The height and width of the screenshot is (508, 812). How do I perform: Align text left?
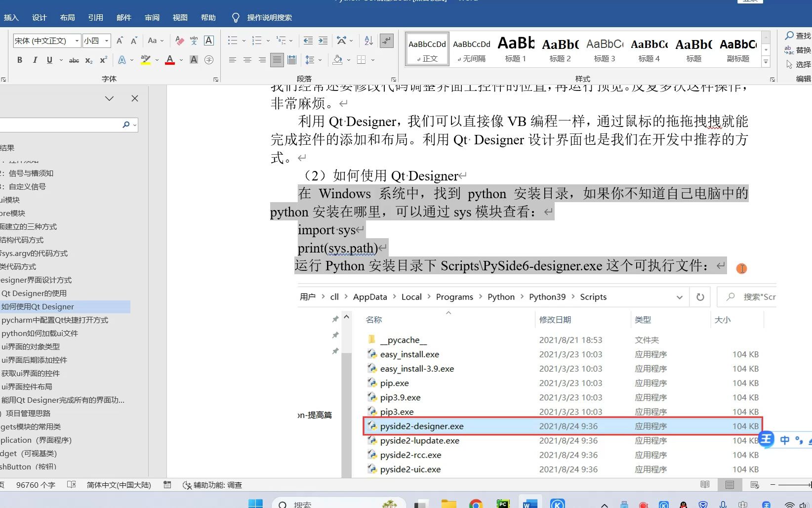(x=232, y=60)
